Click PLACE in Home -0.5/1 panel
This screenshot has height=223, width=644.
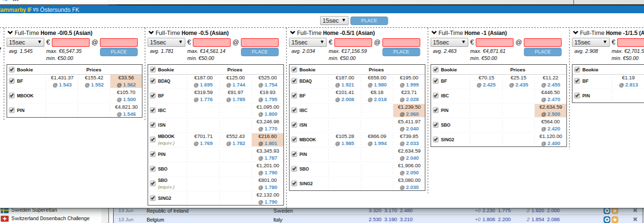(x=401, y=52)
